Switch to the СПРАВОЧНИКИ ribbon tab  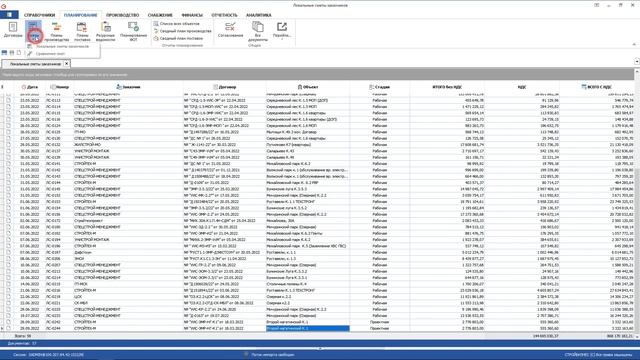tap(40, 15)
